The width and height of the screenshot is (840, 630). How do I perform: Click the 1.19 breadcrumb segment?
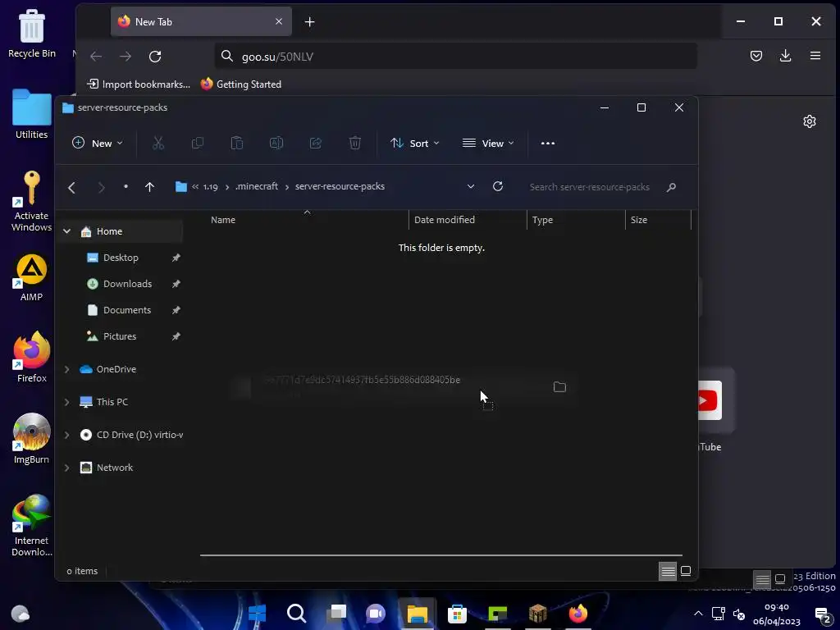pos(211,186)
